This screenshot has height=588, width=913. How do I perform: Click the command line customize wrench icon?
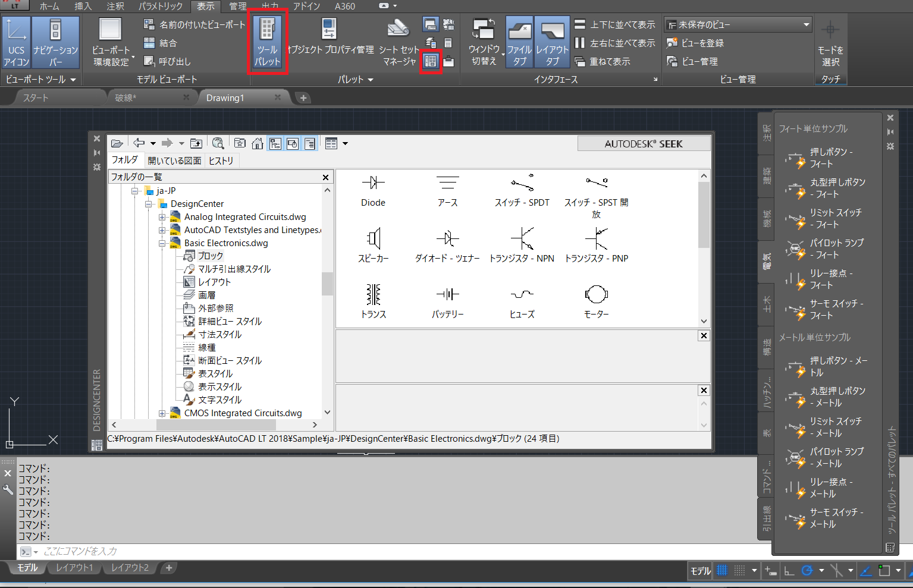[8, 489]
